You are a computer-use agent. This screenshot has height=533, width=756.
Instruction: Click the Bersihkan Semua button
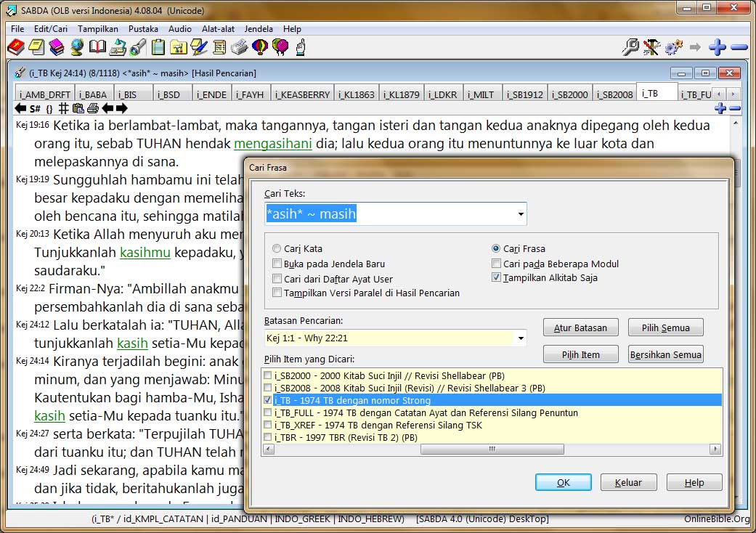(x=665, y=354)
